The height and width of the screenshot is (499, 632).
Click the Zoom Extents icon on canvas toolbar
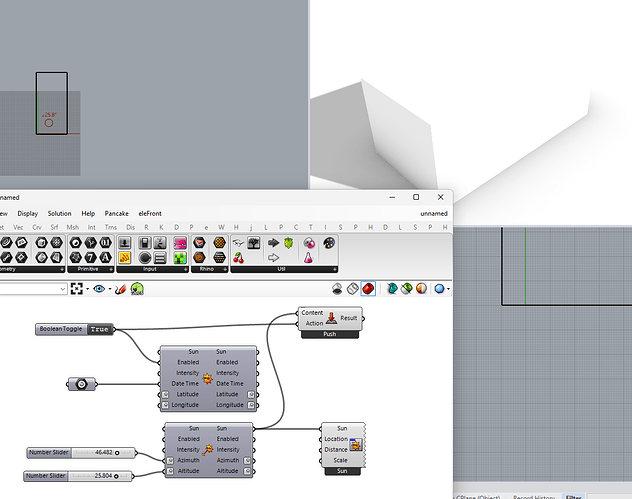coord(77,289)
